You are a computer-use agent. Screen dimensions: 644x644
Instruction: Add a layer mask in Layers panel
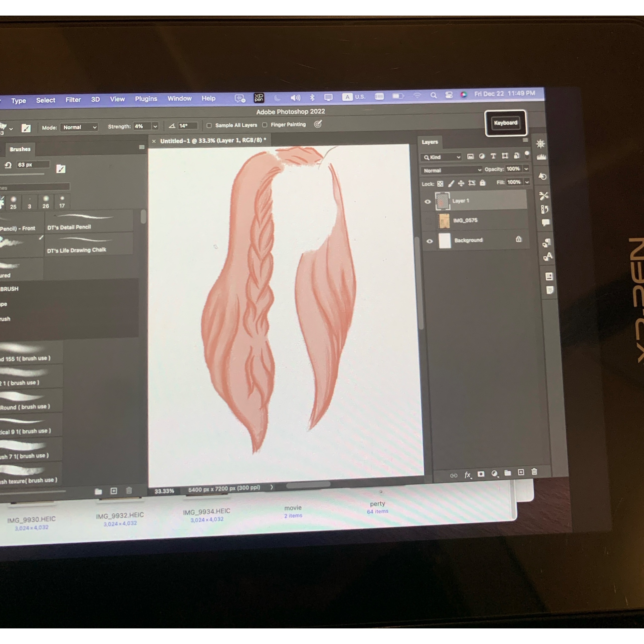click(481, 474)
